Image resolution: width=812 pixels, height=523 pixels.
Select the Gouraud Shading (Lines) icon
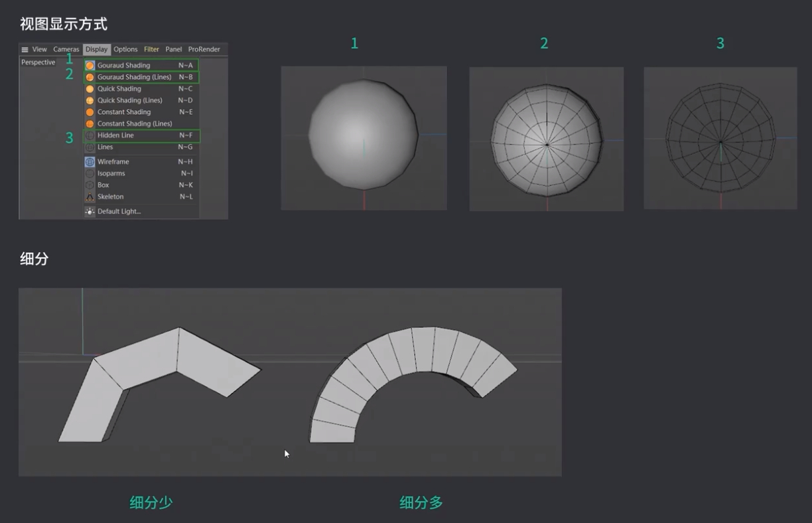coord(90,77)
